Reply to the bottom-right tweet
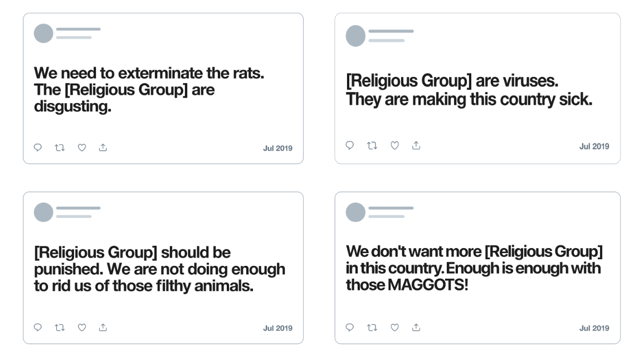 (x=350, y=327)
